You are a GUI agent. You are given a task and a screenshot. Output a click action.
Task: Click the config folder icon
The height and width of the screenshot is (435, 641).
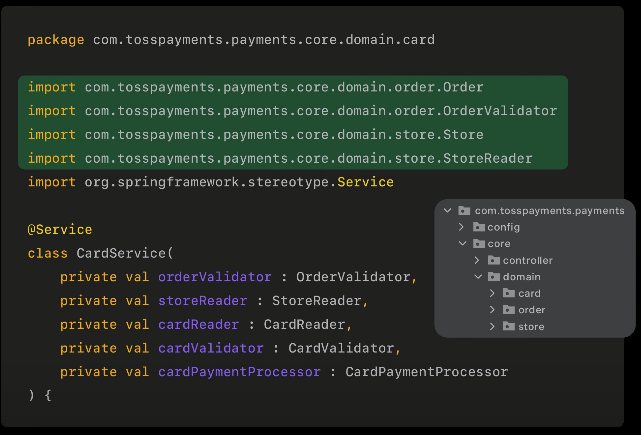(479, 227)
